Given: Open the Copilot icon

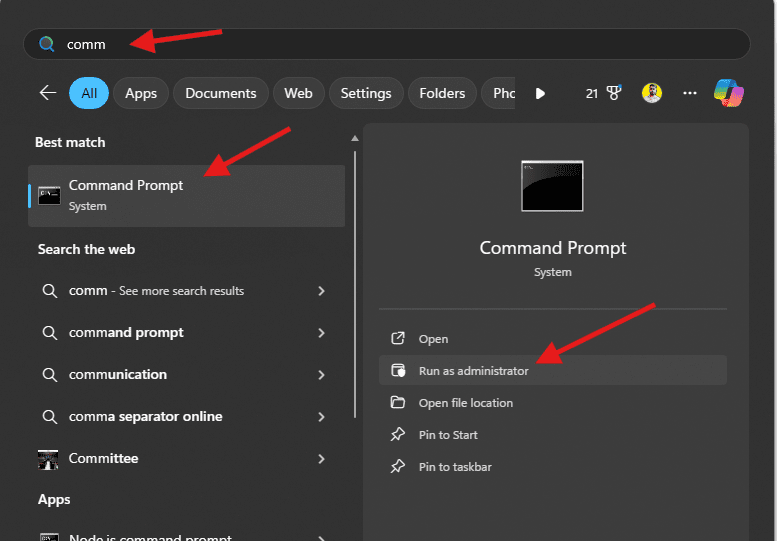Looking at the screenshot, I should 728,93.
